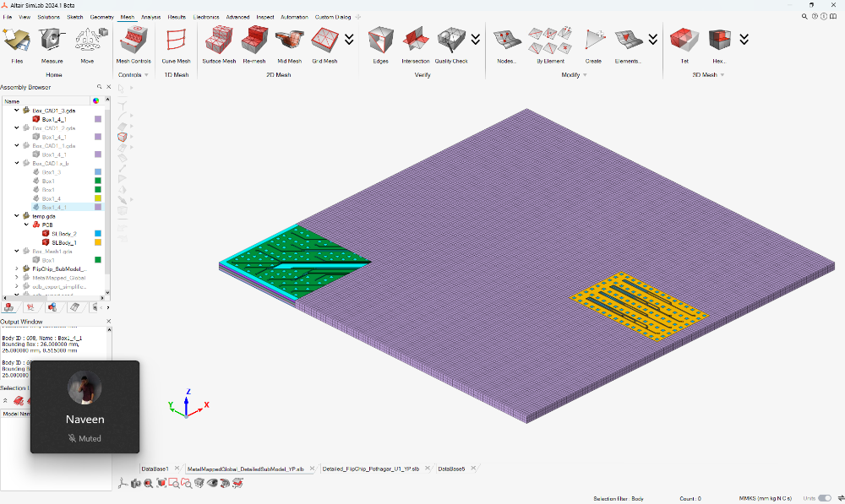Expand more 2D Mesh tools chevron
The image size is (845, 504).
coord(349,40)
